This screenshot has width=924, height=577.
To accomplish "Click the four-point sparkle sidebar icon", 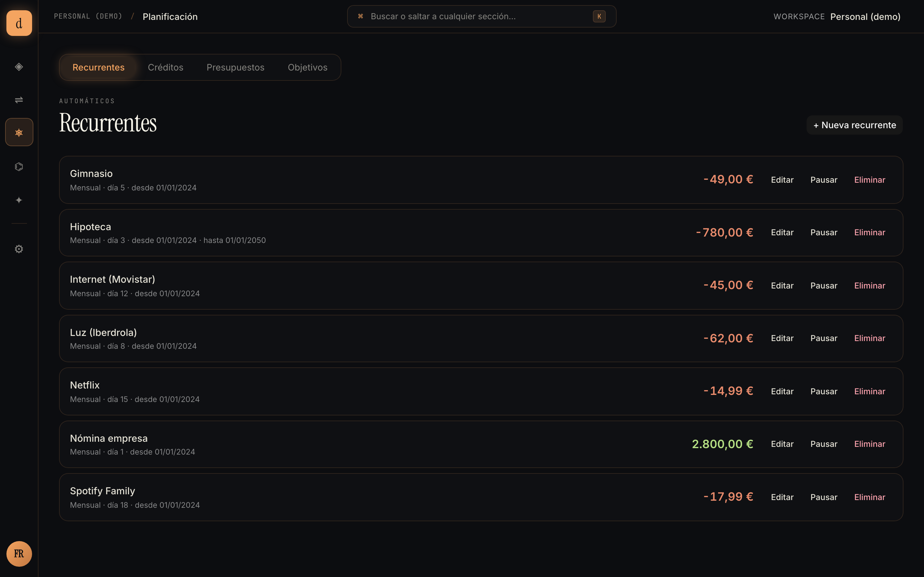I will pyautogui.click(x=19, y=200).
